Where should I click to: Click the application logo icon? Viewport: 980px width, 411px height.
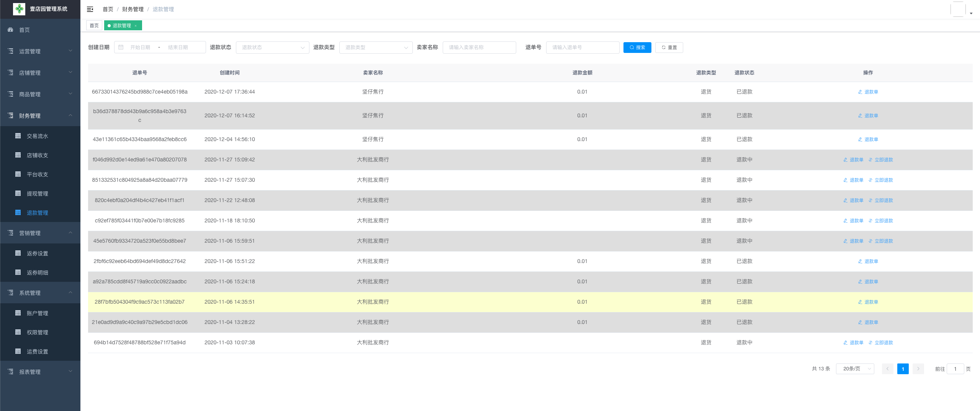coord(19,9)
